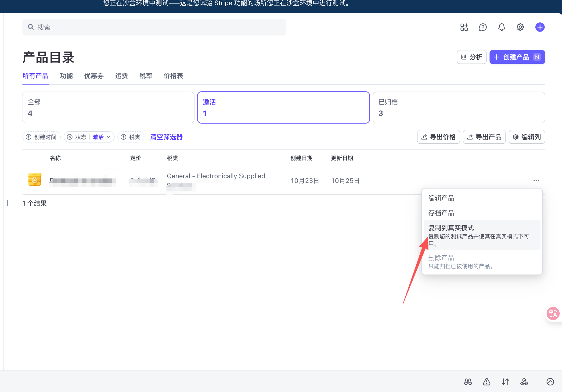Click the 搜索 search field
This screenshot has width=562, height=392.
154,27
